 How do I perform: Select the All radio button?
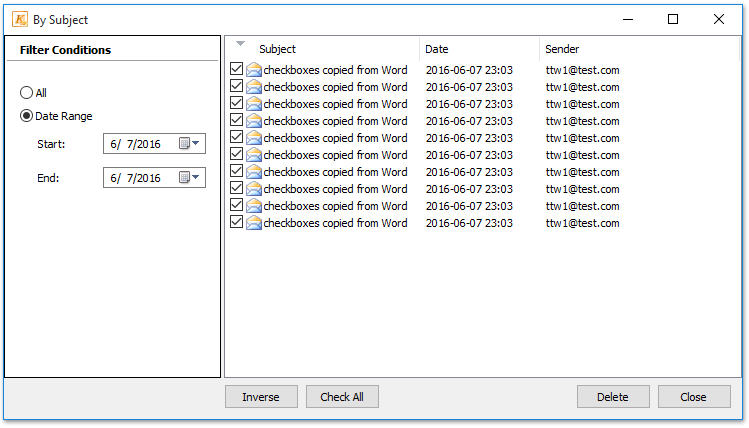[26, 93]
